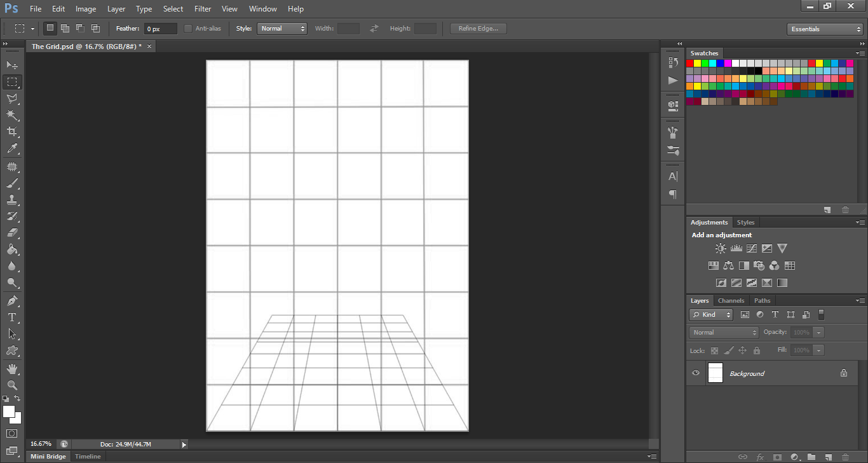Select the Crop tool

coord(12,132)
